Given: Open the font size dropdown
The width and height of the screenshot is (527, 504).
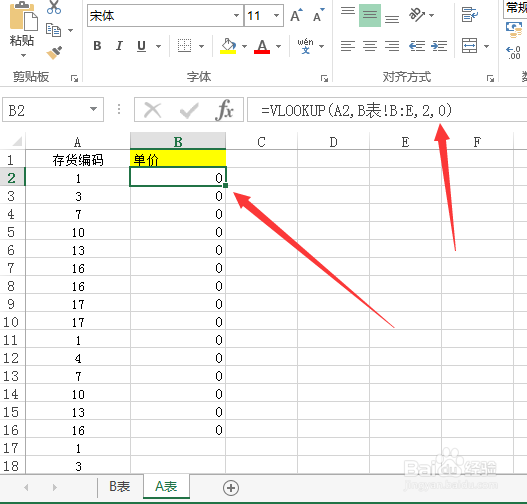Looking at the screenshot, I should [x=276, y=15].
